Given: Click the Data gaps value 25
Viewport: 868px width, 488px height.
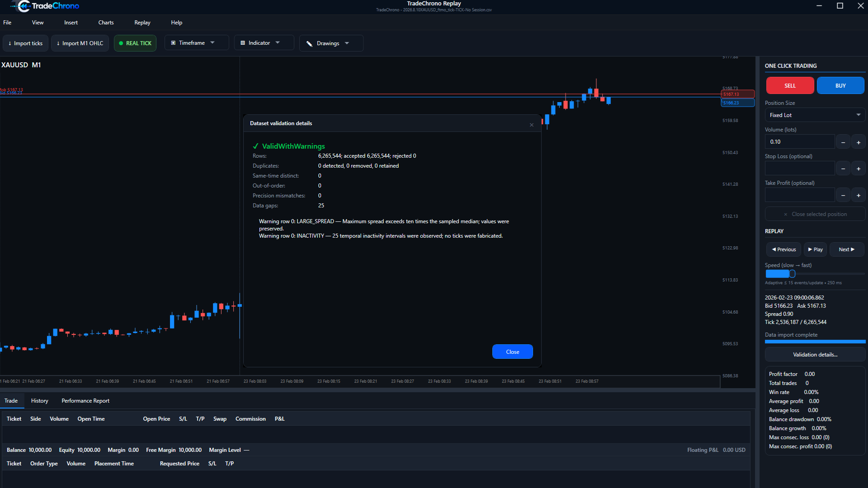Looking at the screenshot, I should click(321, 206).
